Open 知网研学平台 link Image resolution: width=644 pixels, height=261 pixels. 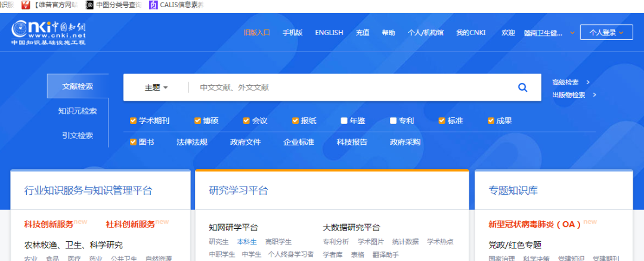[233, 228]
